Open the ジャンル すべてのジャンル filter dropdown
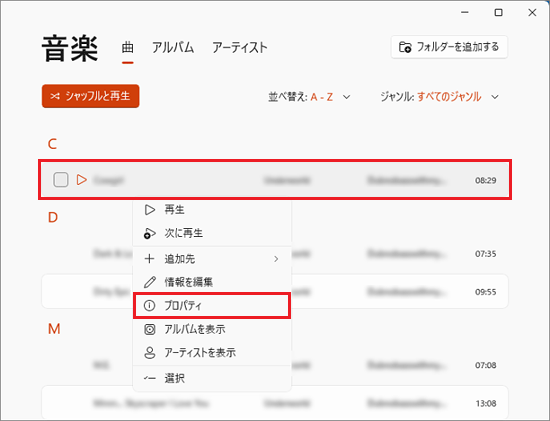The height and width of the screenshot is (421, 550). pyautogui.click(x=440, y=96)
